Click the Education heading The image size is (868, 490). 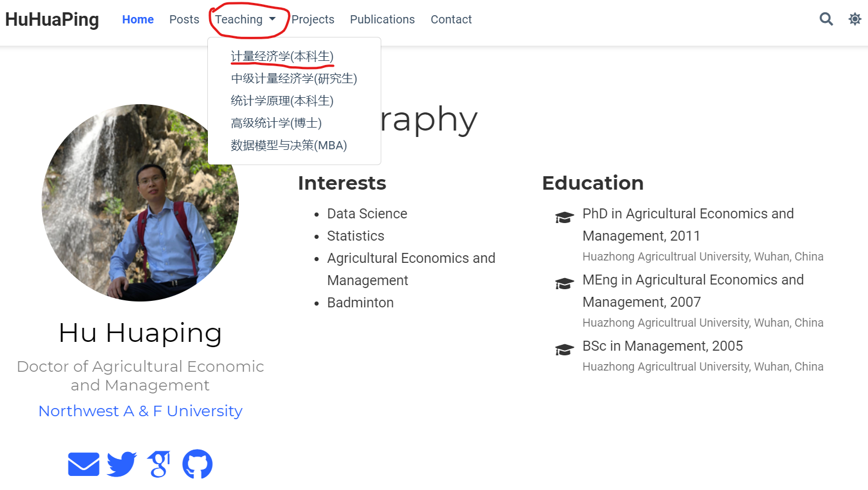click(593, 183)
